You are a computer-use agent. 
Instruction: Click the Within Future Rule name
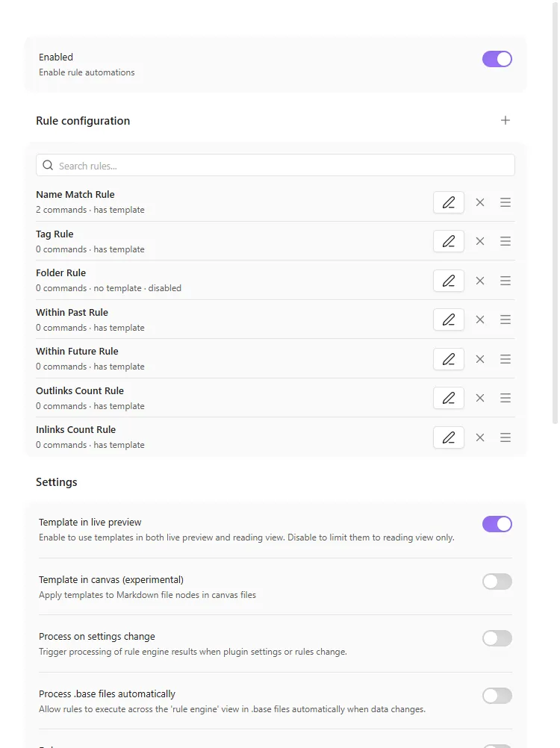tap(77, 352)
